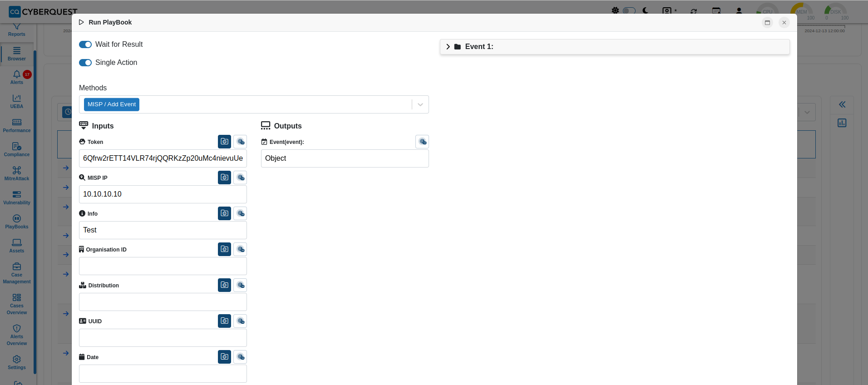Click the Distribution link-variable icon button
The width and height of the screenshot is (868, 385).
[x=240, y=285]
